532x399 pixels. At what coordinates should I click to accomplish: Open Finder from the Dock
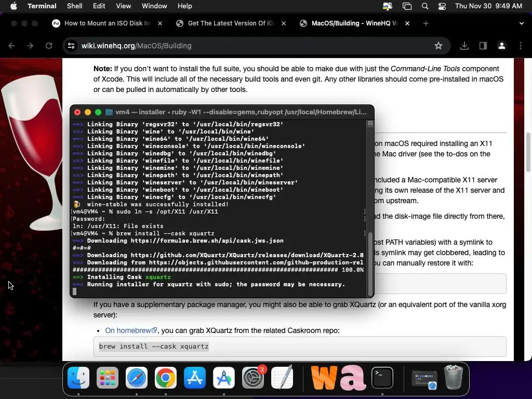click(x=78, y=378)
